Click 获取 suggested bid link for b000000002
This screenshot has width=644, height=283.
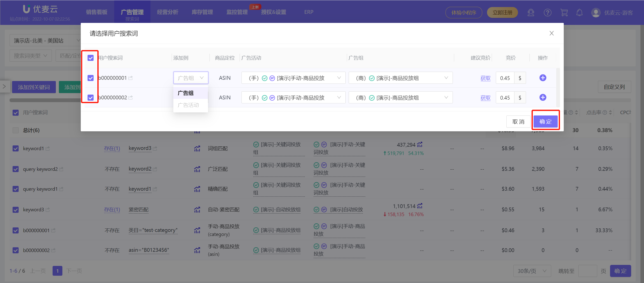485,98
